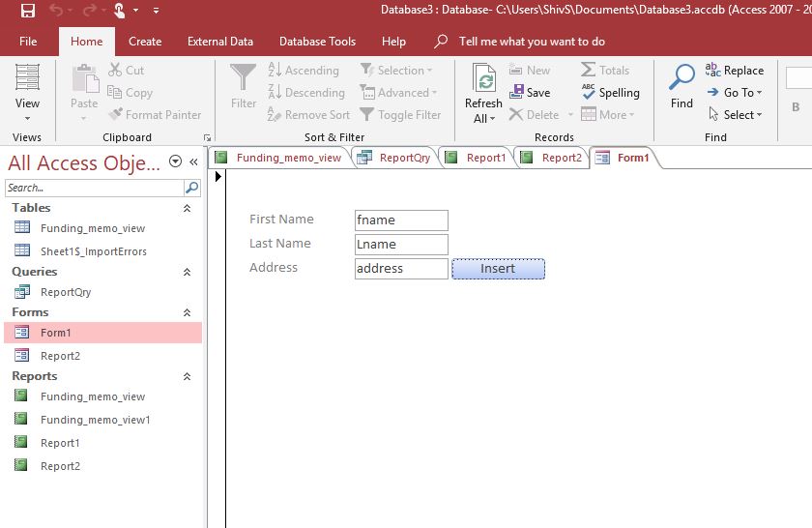The width and height of the screenshot is (812, 528).
Task: Click the Copy command
Action: 130,92
